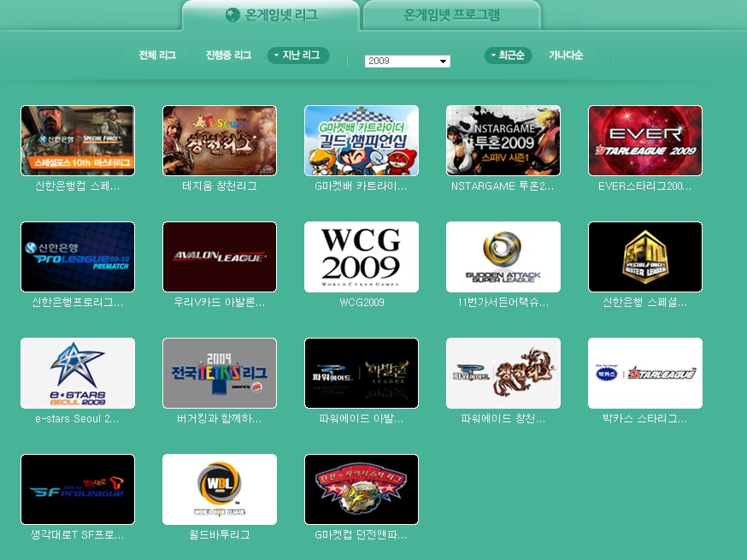The height and width of the screenshot is (560, 747).
Task: Sort leagues by 가나다순
Action: pyautogui.click(x=566, y=56)
